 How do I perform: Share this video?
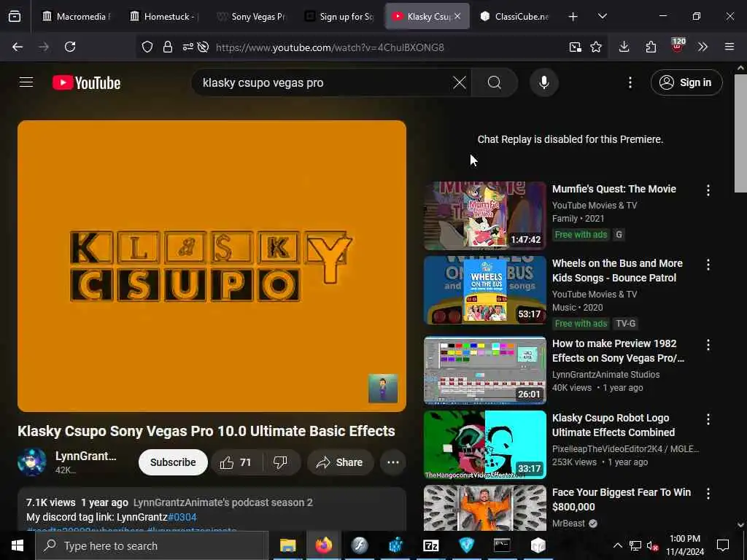(339, 462)
